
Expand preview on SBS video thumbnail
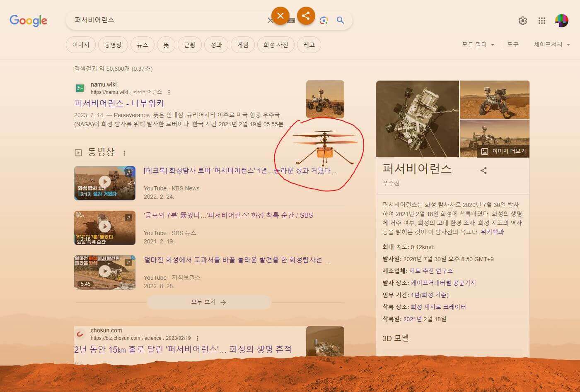click(x=129, y=217)
